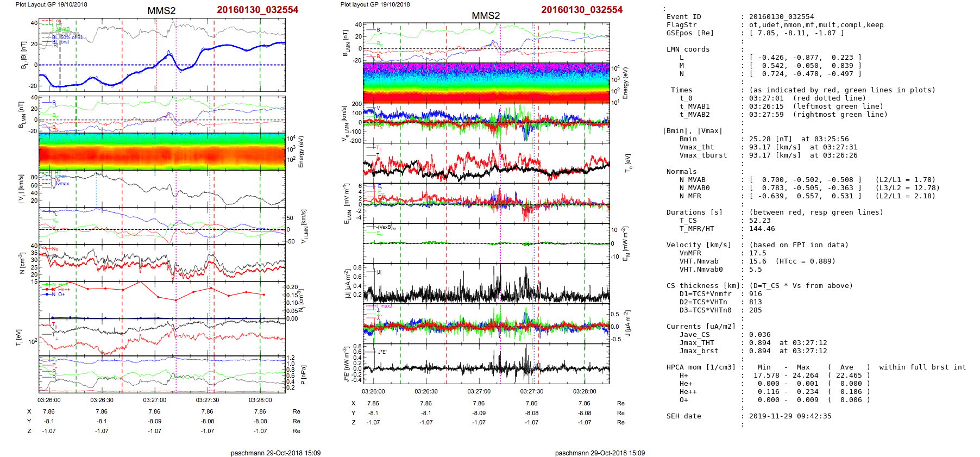Click the red 20160130_032554 label above the left plot
The image size is (980, 457).
click(x=257, y=10)
